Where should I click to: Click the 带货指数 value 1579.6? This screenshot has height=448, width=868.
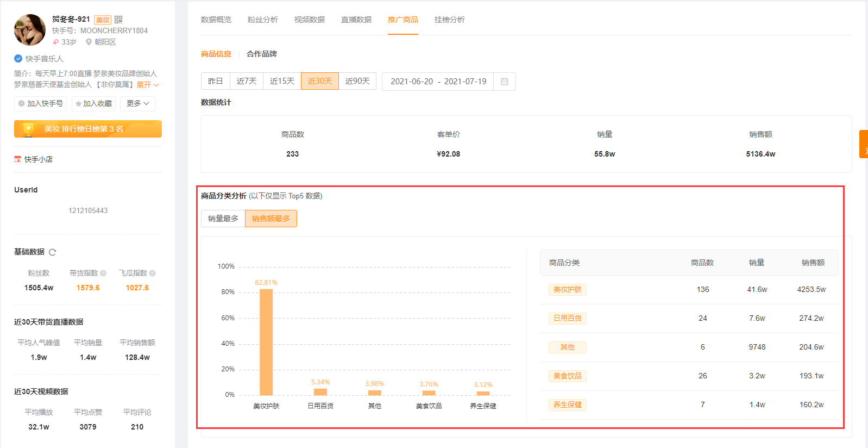(88, 288)
